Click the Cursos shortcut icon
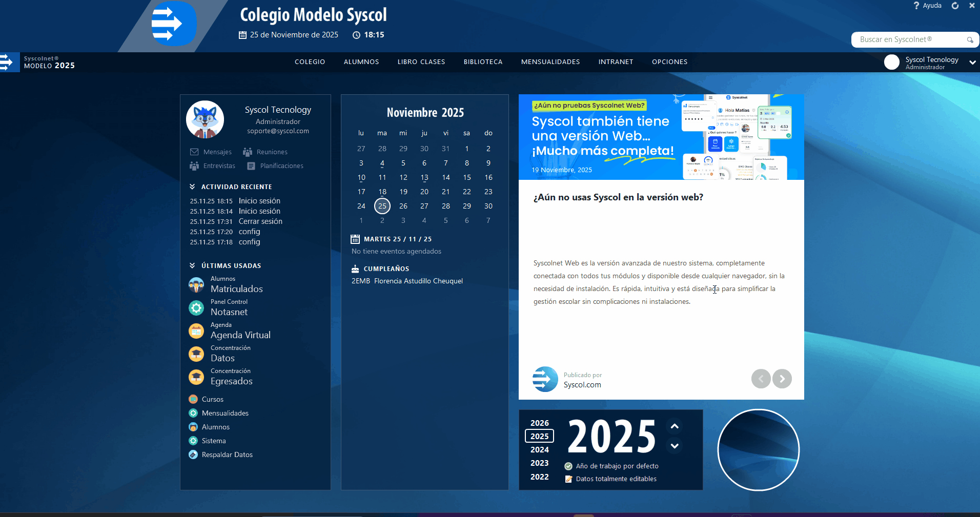 pos(193,399)
